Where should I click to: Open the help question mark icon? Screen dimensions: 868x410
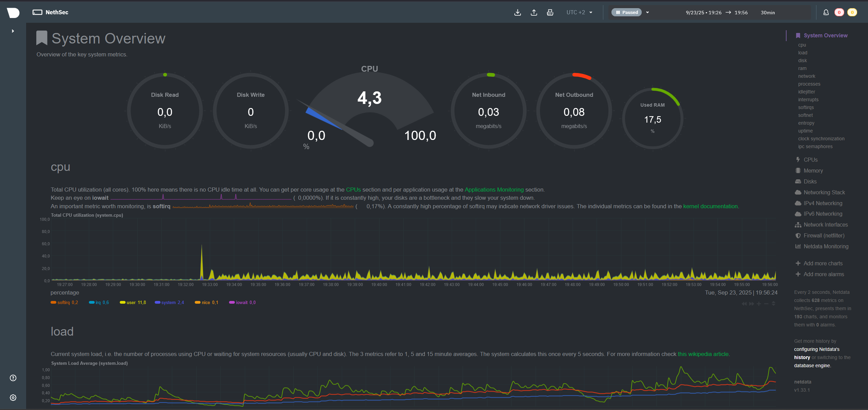tap(13, 378)
